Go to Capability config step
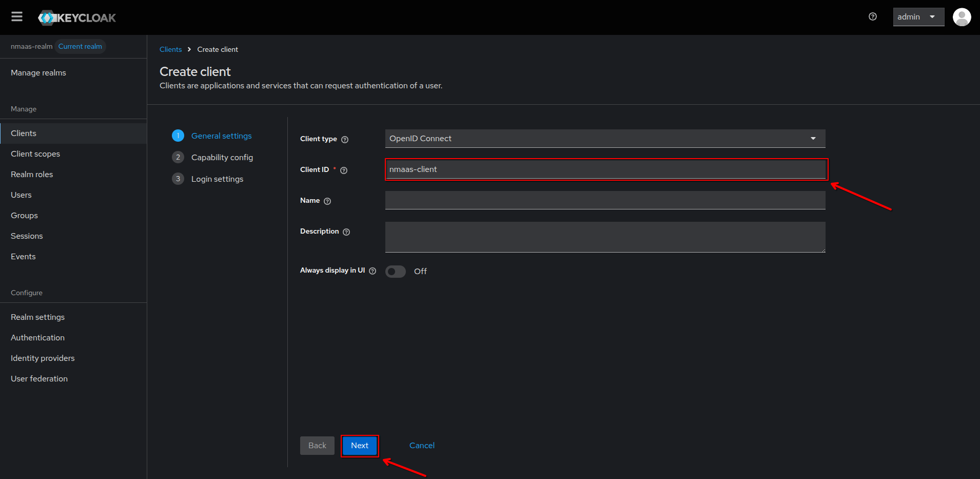The width and height of the screenshot is (980, 479). (x=222, y=158)
